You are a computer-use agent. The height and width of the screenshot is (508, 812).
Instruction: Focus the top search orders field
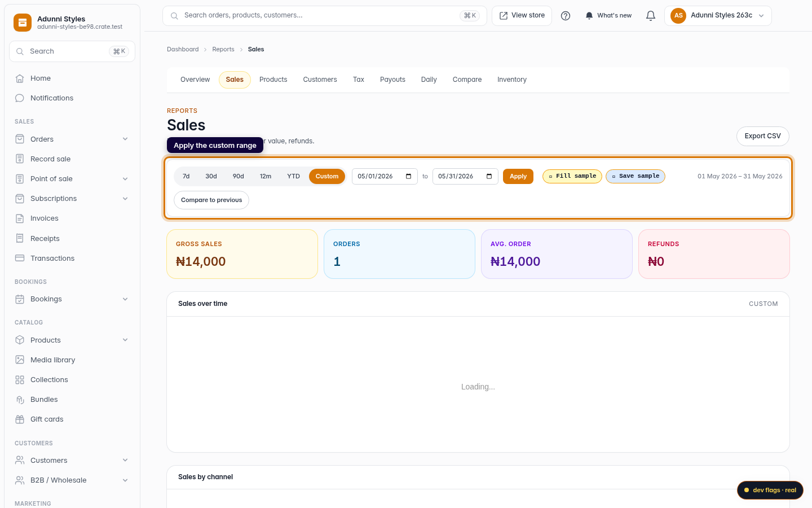click(x=324, y=16)
